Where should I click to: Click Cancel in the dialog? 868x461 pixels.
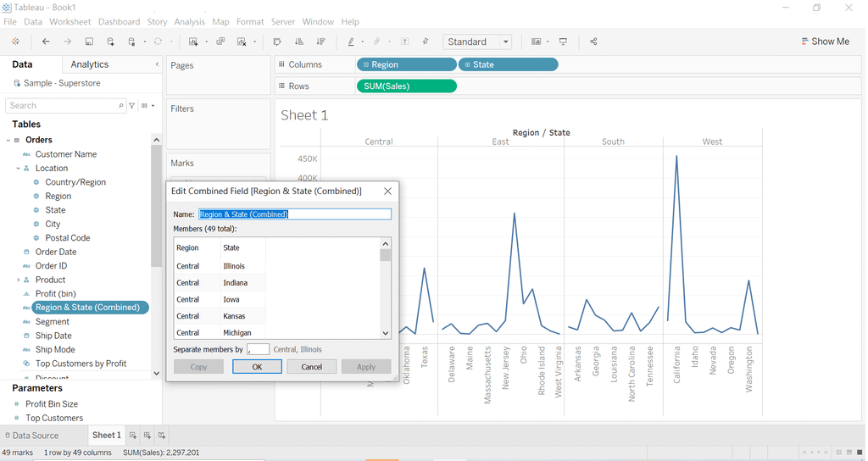312,366
